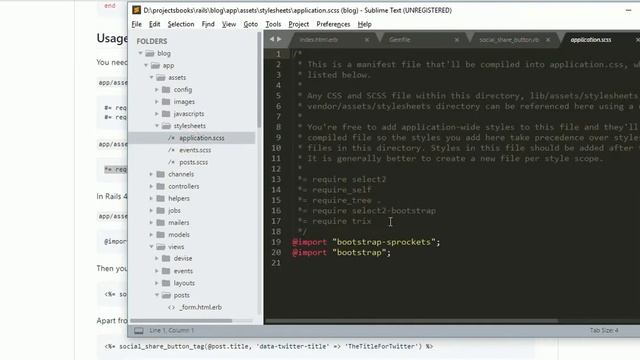Open the Edit menu
The image size is (640, 360).
point(154,24)
